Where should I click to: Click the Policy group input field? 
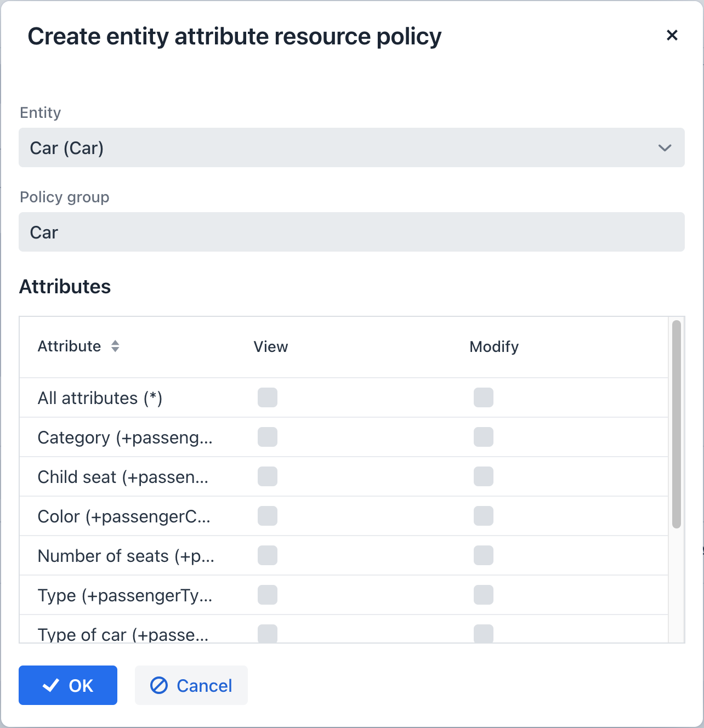pos(351,232)
